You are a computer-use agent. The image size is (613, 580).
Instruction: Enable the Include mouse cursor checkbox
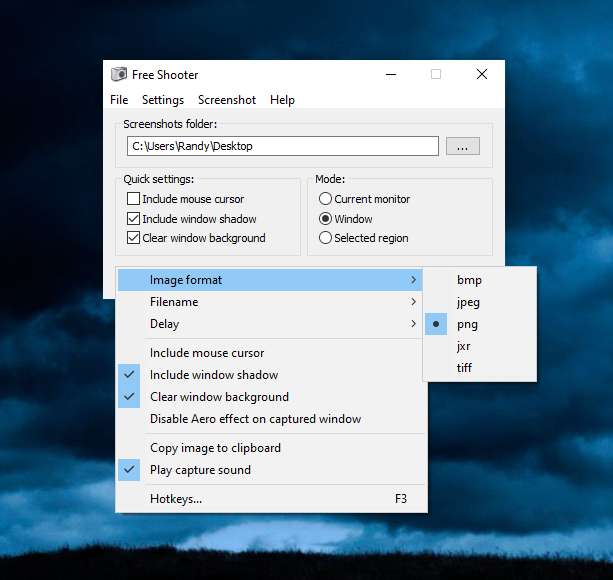pos(133,199)
